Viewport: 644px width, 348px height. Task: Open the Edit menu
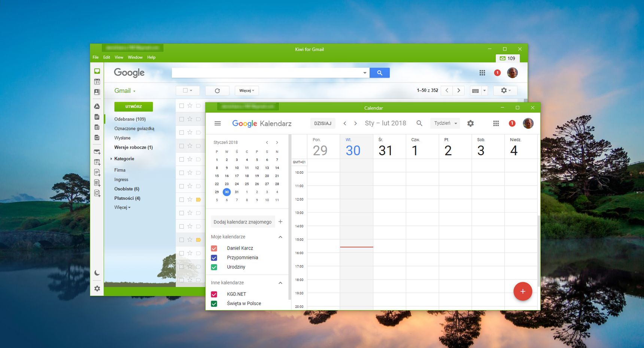(107, 57)
